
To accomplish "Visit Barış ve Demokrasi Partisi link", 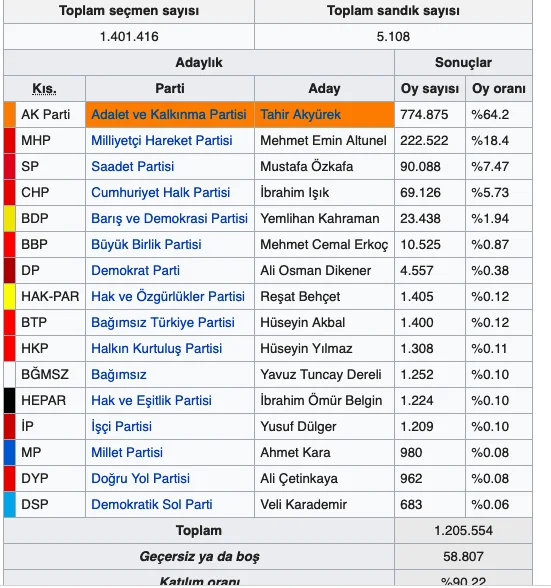I will 170,218.
